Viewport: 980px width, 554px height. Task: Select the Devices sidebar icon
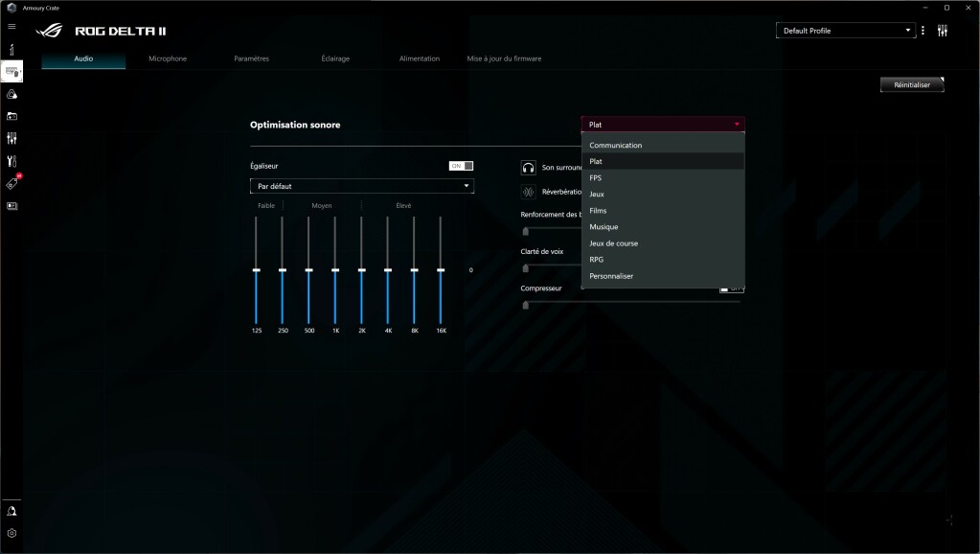[11, 71]
